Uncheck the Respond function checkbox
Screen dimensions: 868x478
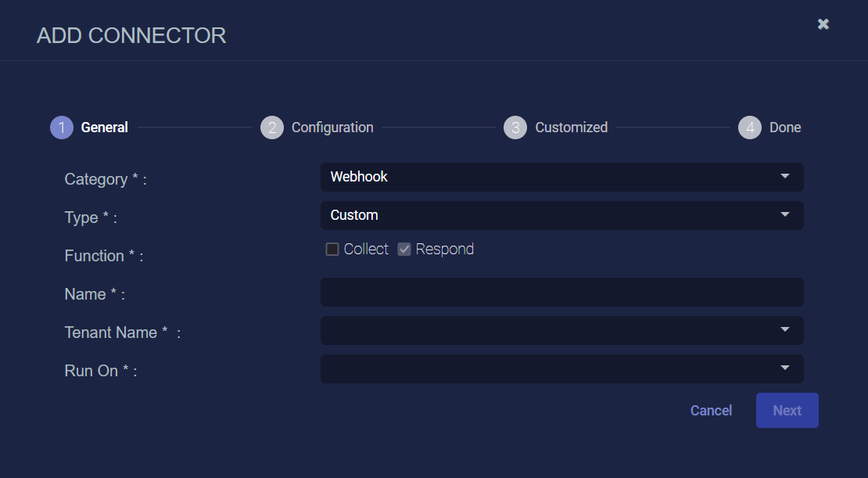point(404,250)
